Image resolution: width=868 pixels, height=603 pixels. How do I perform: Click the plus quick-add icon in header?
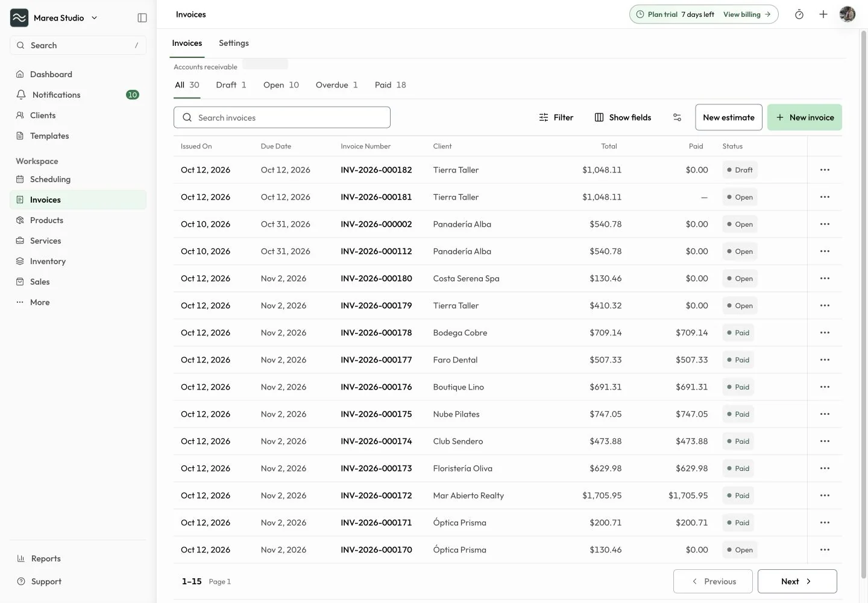823,14
